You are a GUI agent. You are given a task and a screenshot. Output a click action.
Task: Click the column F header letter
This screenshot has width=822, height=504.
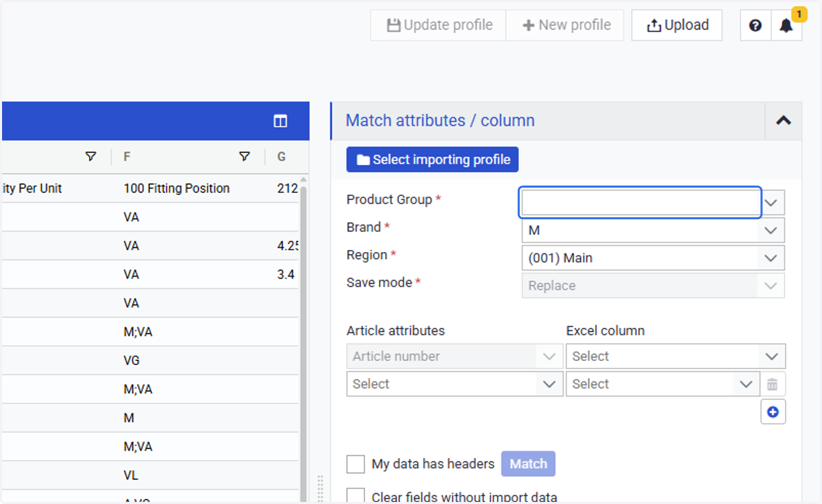point(127,157)
